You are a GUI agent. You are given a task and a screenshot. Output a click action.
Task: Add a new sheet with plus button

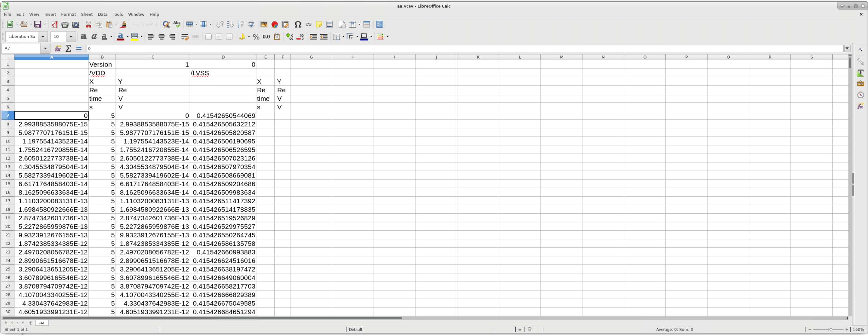click(x=31, y=323)
